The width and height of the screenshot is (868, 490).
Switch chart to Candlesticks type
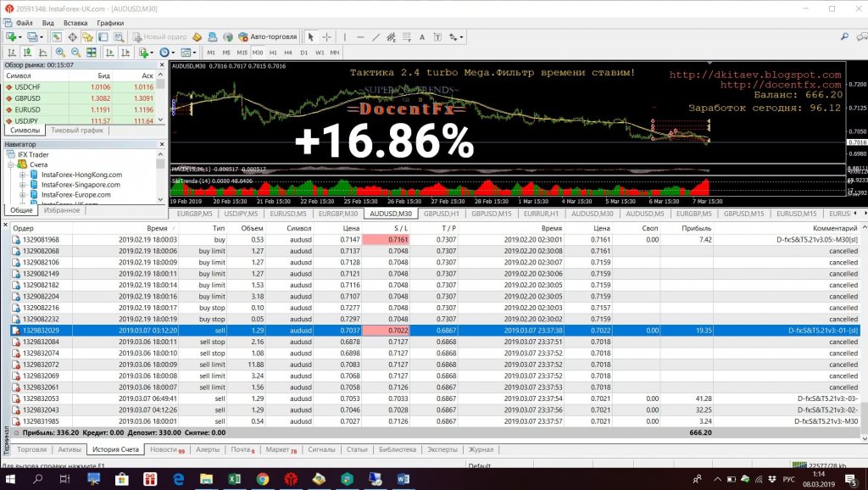pos(26,53)
